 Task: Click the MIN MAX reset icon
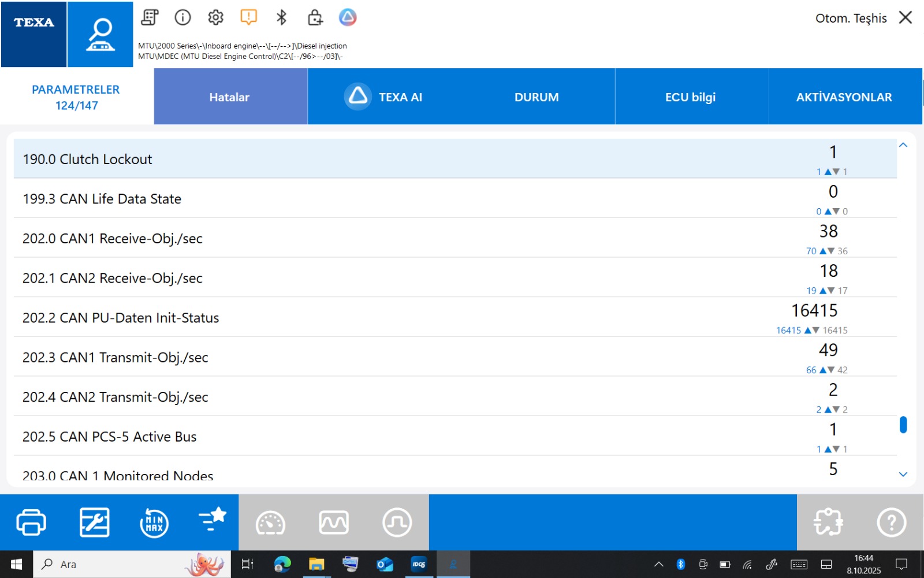point(154,523)
